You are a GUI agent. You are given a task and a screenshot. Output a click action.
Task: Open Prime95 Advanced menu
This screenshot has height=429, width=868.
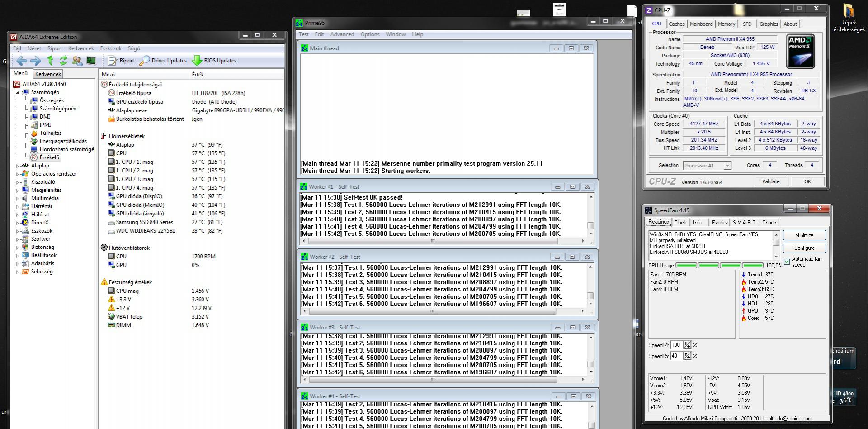pos(342,34)
